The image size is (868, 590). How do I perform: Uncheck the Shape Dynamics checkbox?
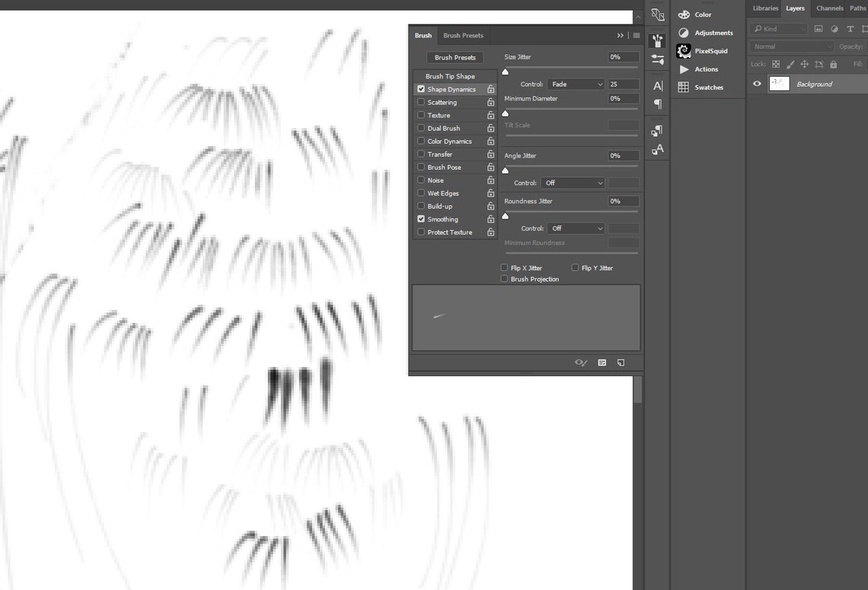coord(421,89)
